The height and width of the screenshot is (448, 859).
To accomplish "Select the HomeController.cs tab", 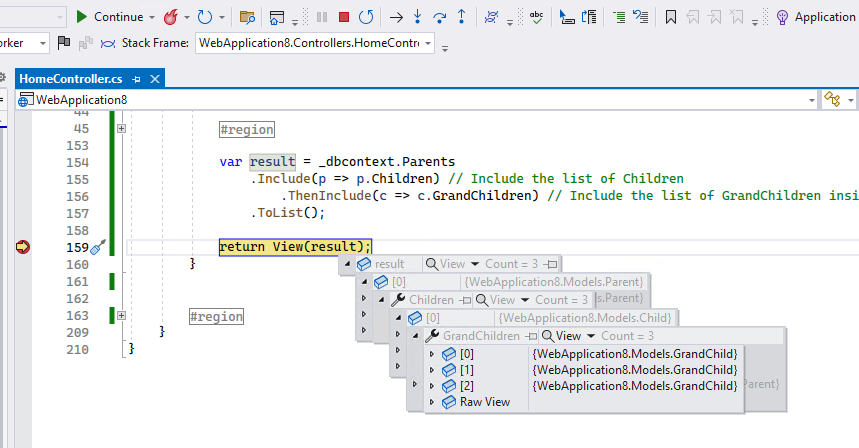I will pos(70,79).
